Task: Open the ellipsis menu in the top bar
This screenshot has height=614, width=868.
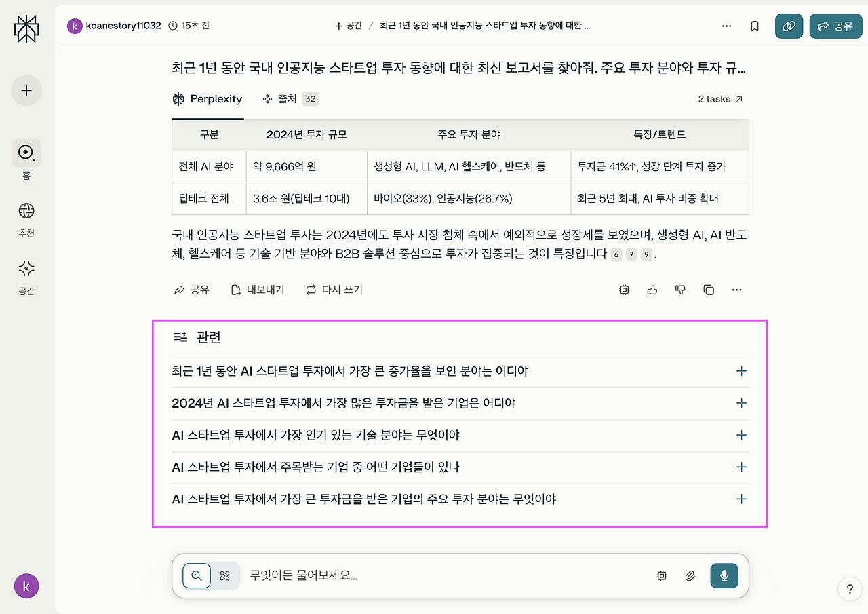Action: (x=726, y=26)
